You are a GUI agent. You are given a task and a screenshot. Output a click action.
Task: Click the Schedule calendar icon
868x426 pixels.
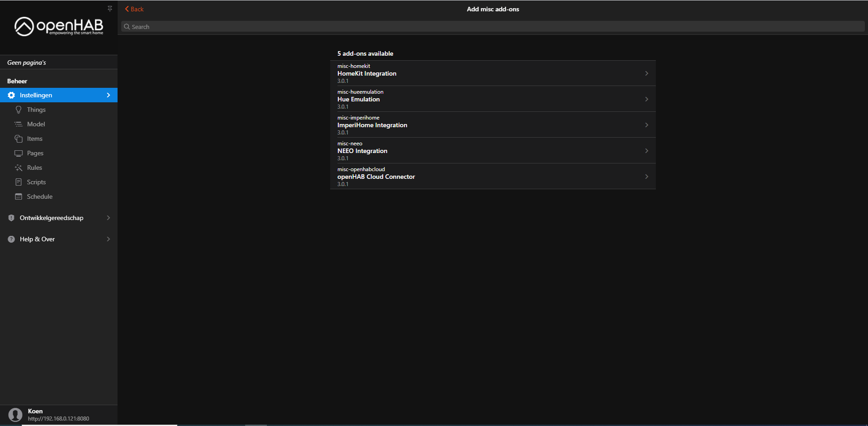click(x=19, y=196)
